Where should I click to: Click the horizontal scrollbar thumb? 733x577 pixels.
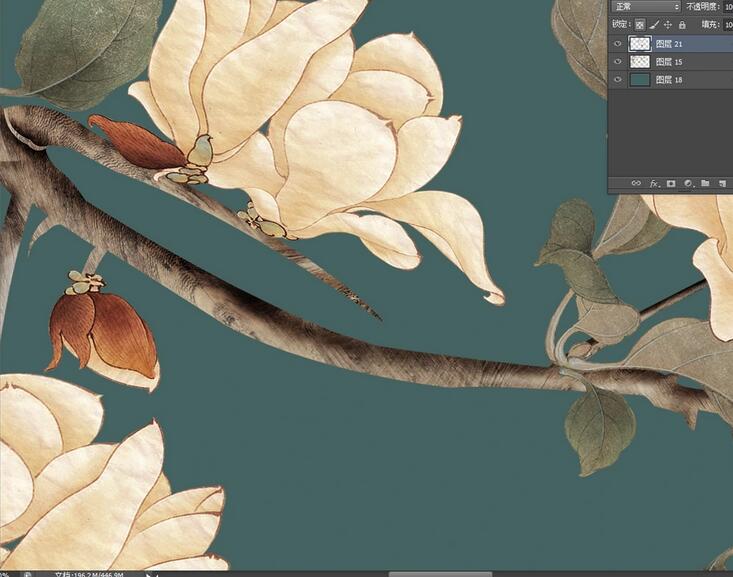coord(440,574)
